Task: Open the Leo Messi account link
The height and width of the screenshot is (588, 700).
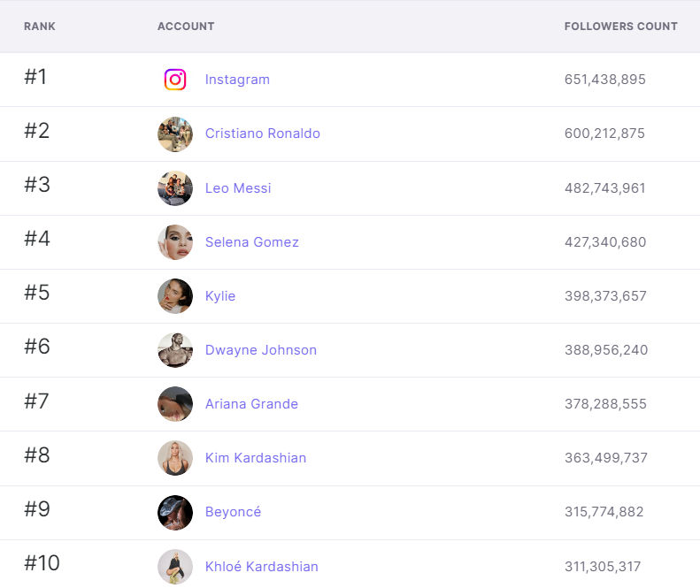Action: click(x=238, y=188)
